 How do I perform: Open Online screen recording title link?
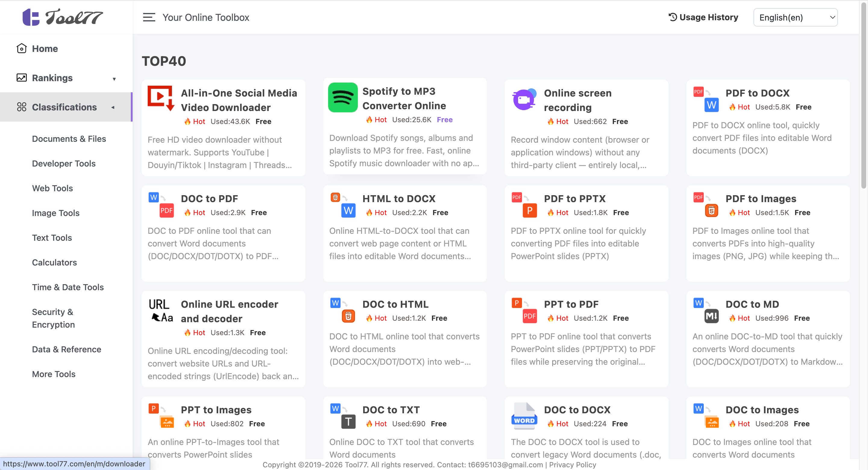tap(577, 100)
